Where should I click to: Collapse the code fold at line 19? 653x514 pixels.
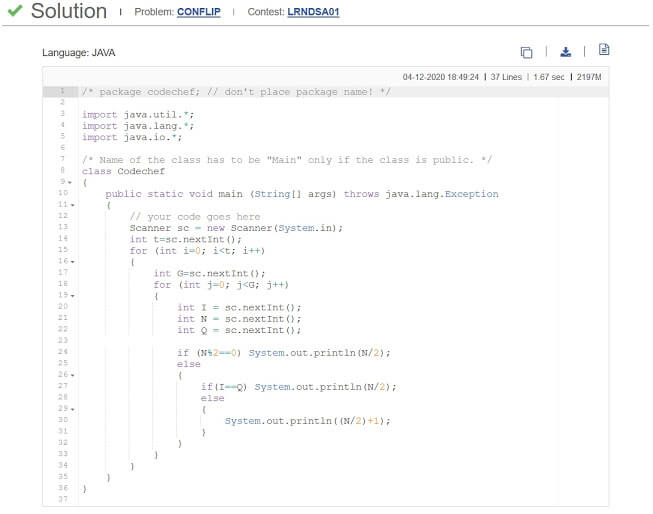pos(72,296)
